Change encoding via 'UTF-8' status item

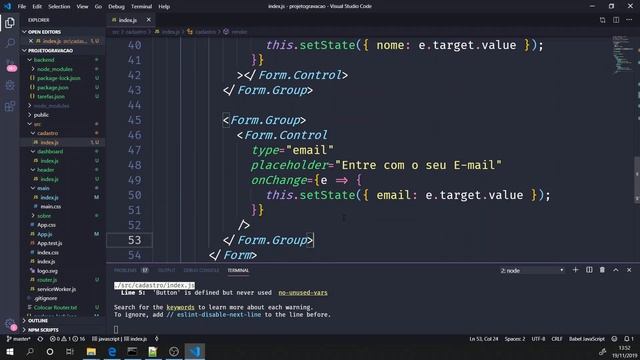pos(538,339)
